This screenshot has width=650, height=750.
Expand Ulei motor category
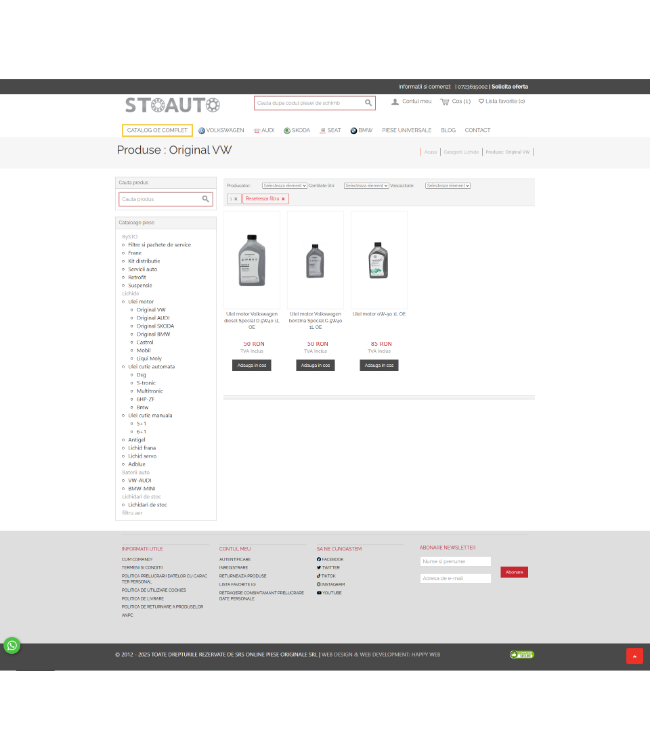pyautogui.click(x=141, y=302)
